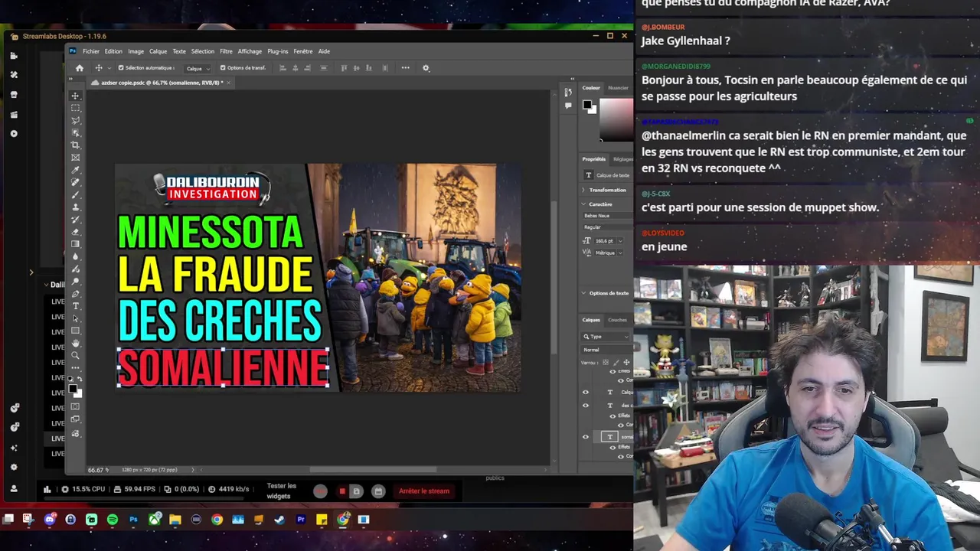
Task: Select the History Brush tool
Action: 75,219
